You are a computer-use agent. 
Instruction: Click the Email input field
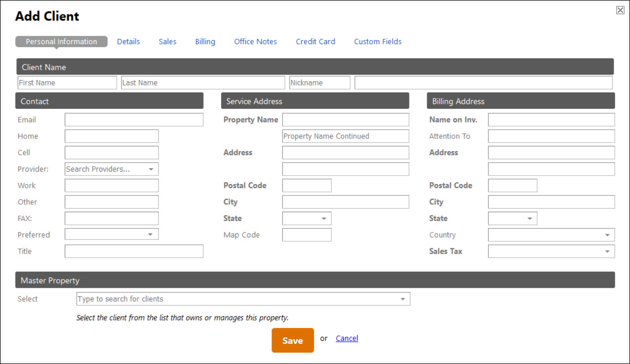tap(134, 120)
